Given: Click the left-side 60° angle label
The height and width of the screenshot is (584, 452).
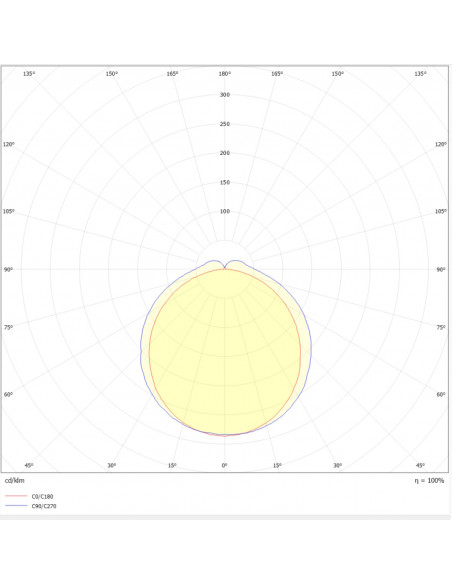Looking at the screenshot, I should click(8, 394).
